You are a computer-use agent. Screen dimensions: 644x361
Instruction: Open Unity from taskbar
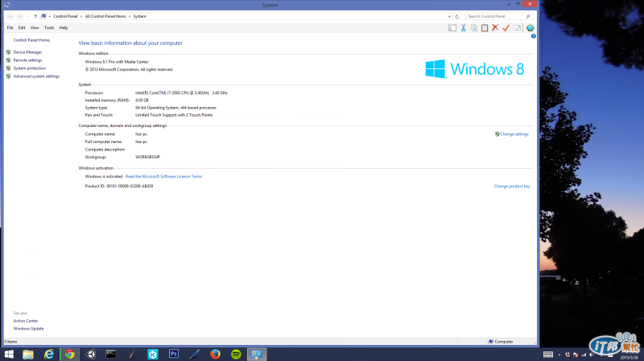(90, 354)
